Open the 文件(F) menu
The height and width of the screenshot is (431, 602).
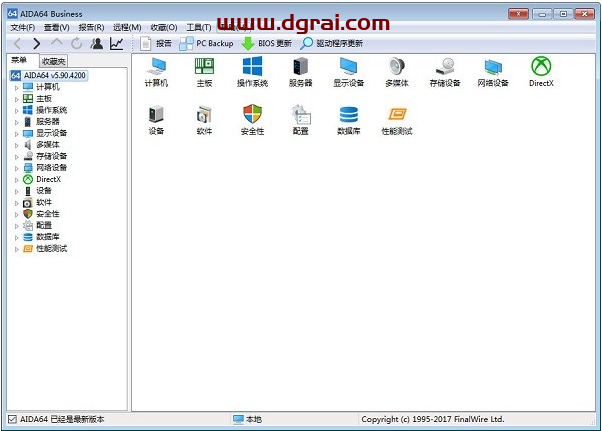coord(23,28)
